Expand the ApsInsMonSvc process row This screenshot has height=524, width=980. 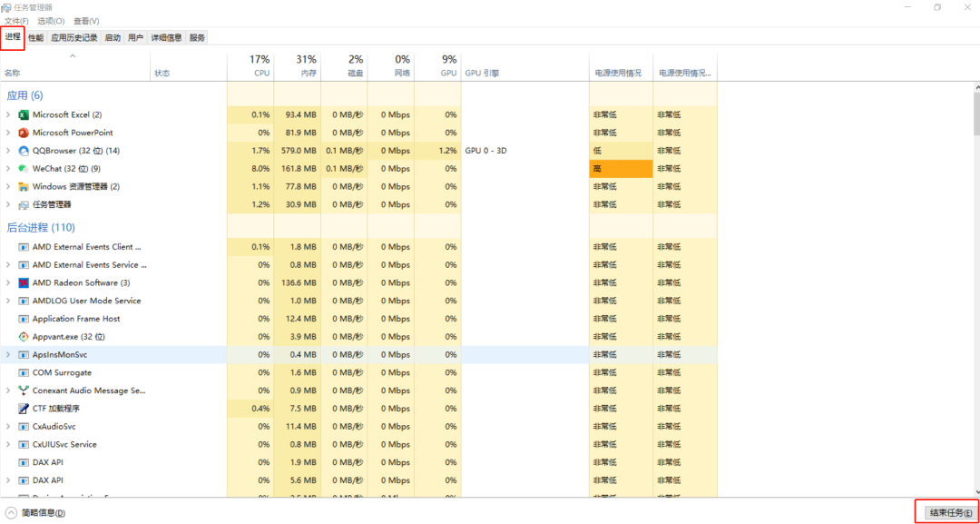[8, 354]
